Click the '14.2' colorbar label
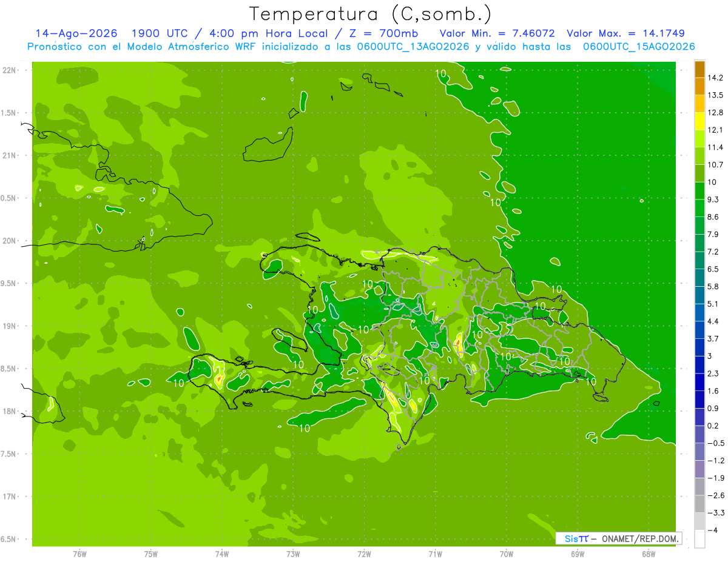Screen dimensions: 728x562 click(715, 78)
